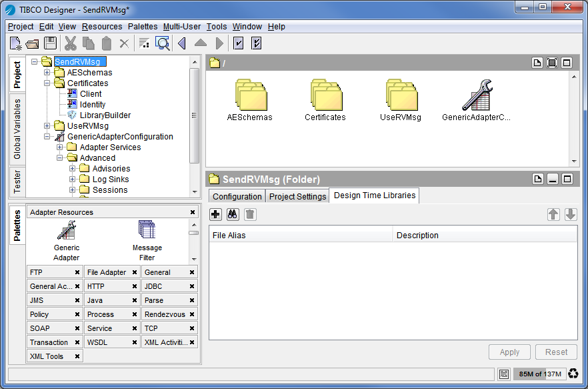Click the Open Project folder icon
The width and height of the screenshot is (588, 389).
pyautogui.click(x=33, y=43)
